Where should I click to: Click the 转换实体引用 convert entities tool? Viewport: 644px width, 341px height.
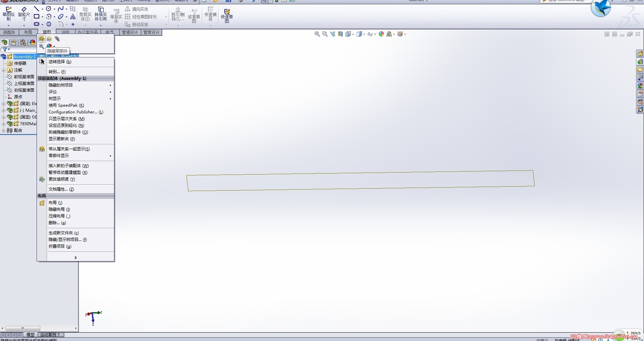click(x=101, y=14)
